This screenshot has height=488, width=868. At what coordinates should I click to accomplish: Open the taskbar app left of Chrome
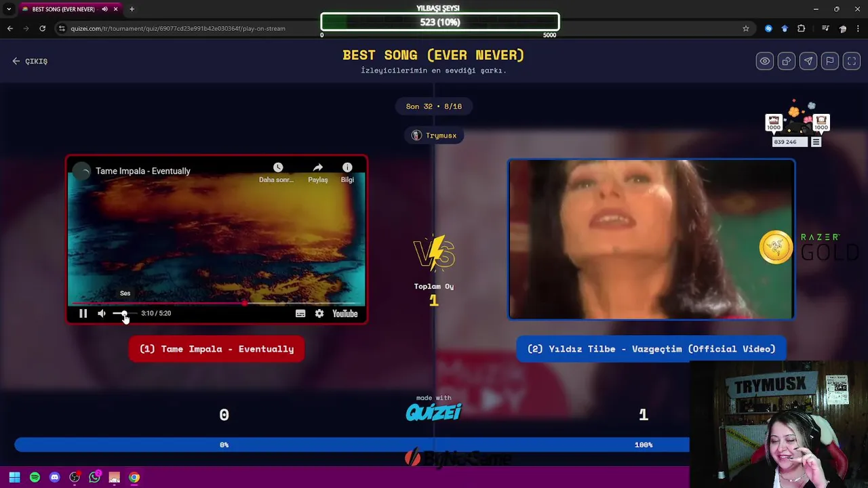114,477
